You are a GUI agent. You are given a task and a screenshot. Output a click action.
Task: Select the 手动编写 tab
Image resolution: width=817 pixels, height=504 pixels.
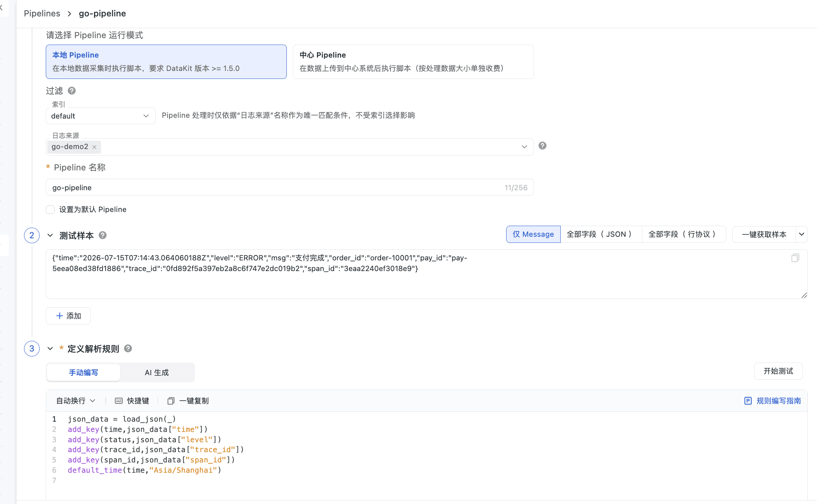[x=84, y=372]
